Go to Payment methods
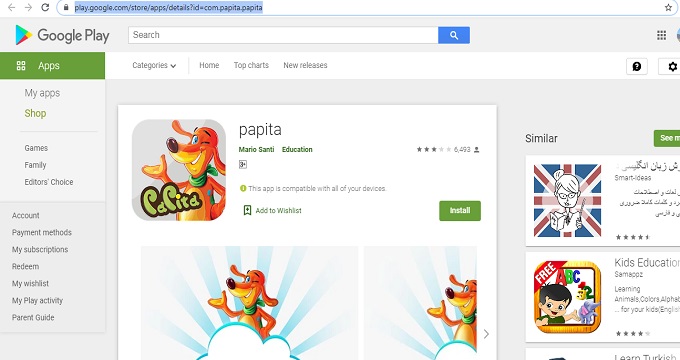The image size is (680, 360). click(42, 232)
